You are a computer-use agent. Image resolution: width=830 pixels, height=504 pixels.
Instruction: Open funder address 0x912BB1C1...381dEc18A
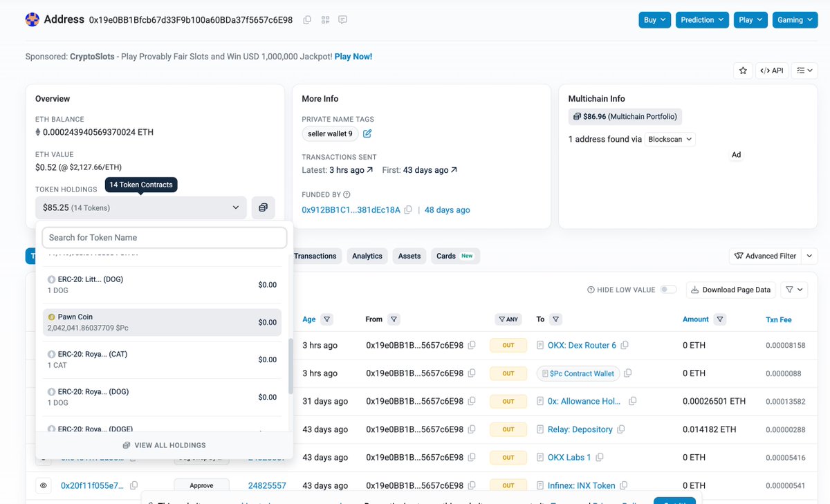(351, 210)
